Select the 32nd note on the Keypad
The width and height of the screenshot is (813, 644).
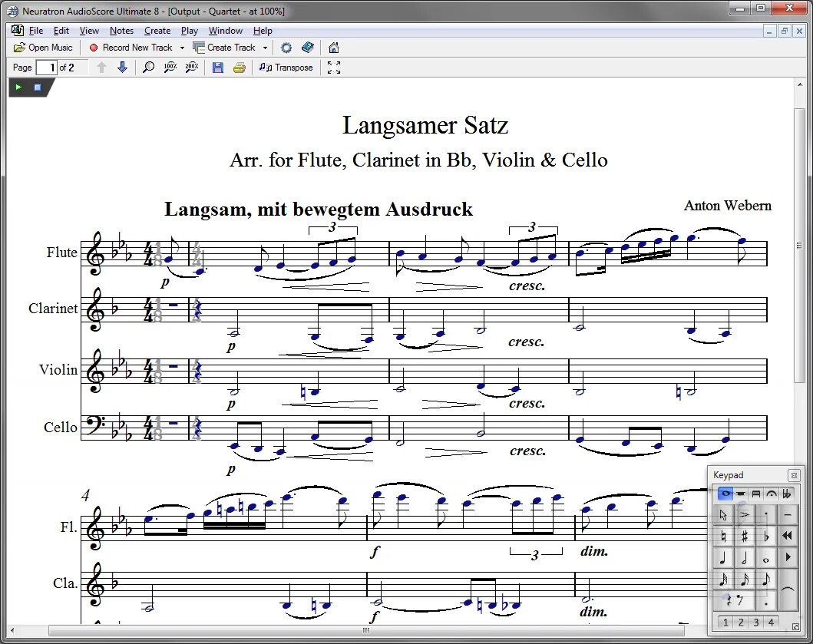click(723, 580)
